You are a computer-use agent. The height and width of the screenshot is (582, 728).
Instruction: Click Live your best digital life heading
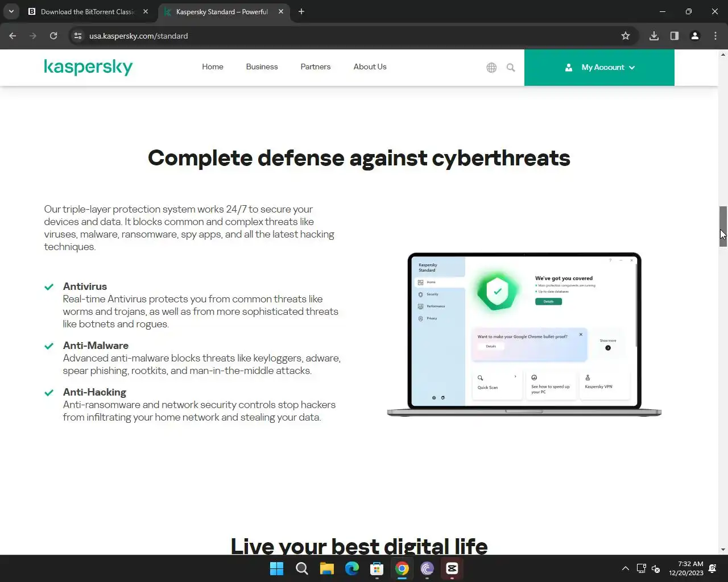(359, 546)
